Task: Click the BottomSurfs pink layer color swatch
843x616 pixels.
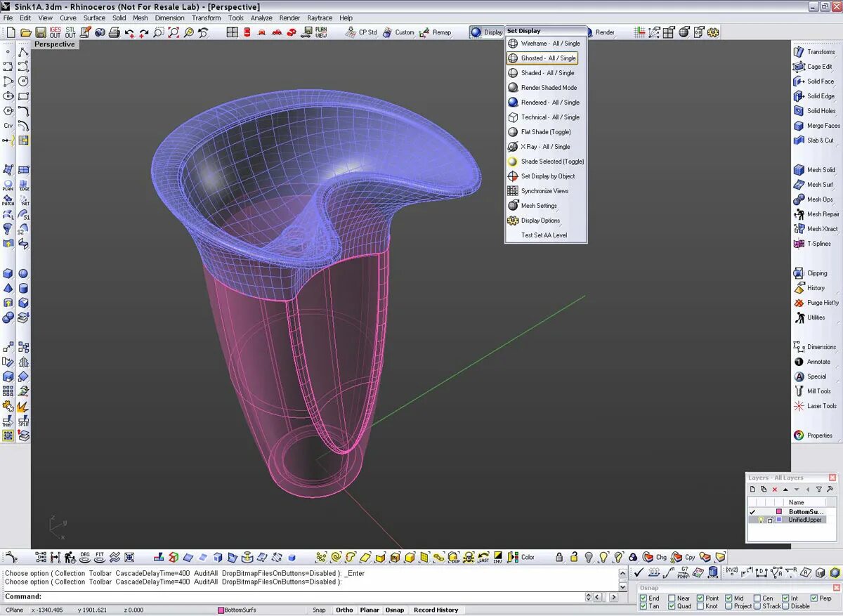Action: (779, 512)
